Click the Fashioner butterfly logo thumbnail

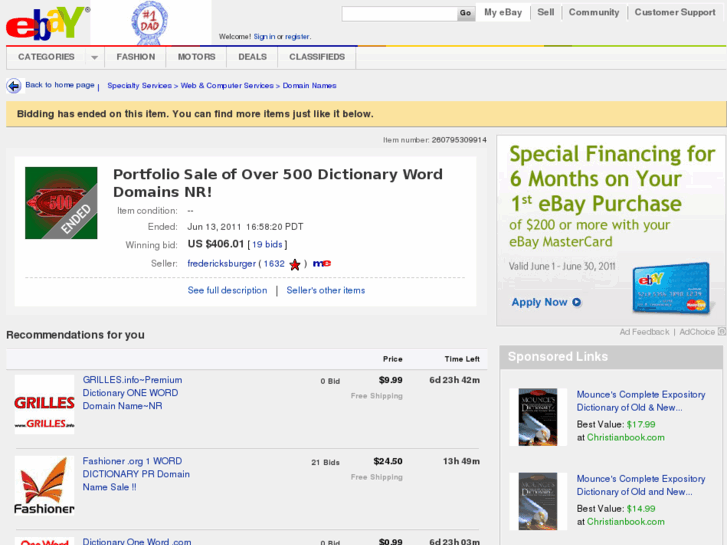point(44,485)
